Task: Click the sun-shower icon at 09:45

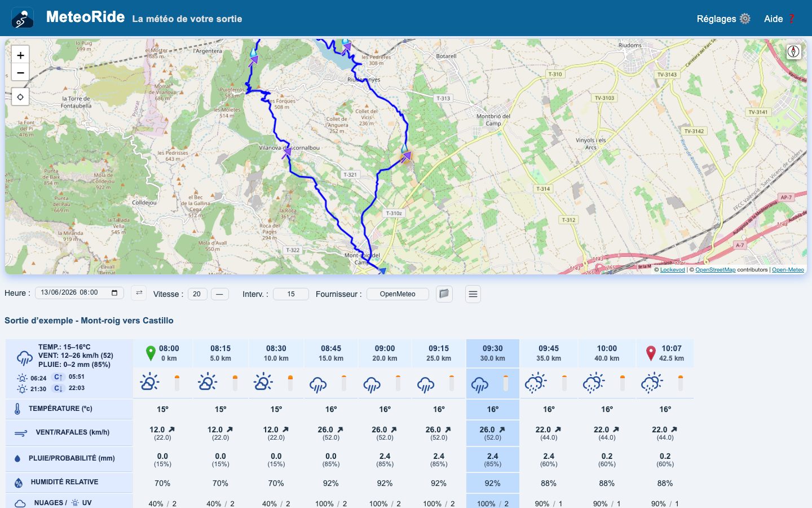Action: click(536, 383)
